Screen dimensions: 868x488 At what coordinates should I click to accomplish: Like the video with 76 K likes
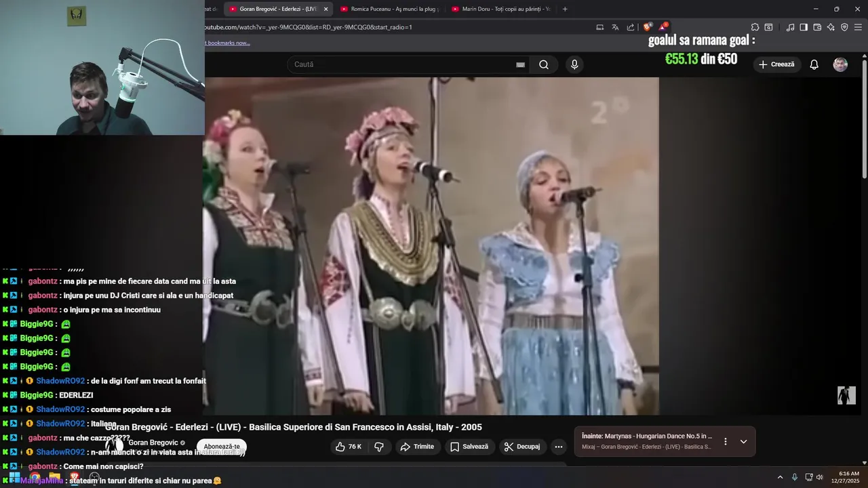click(x=349, y=447)
